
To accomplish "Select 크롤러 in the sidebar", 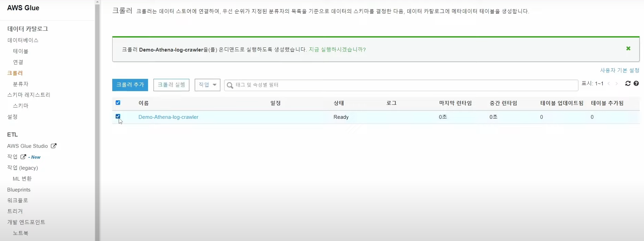I will click(15, 73).
